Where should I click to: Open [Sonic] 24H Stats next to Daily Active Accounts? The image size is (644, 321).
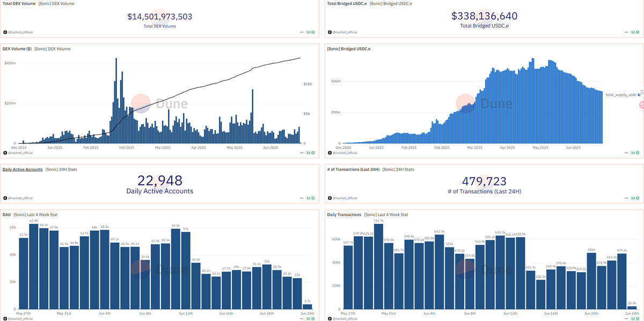click(x=61, y=169)
